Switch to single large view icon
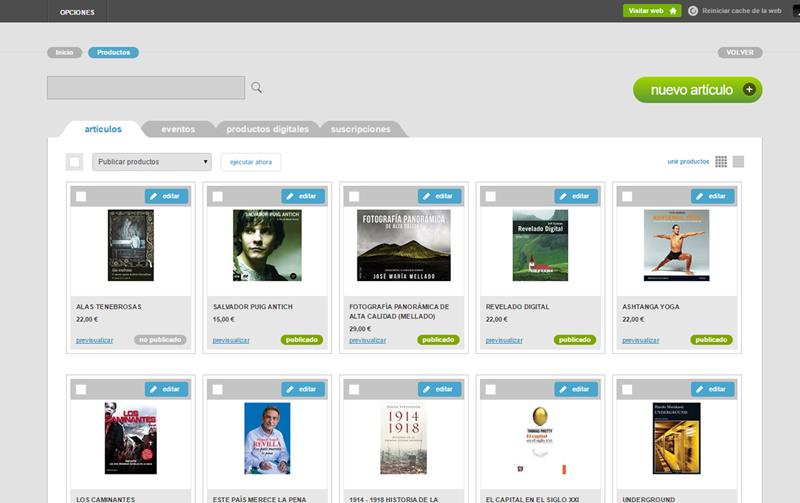800x503 pixels. tap(738, 162)
